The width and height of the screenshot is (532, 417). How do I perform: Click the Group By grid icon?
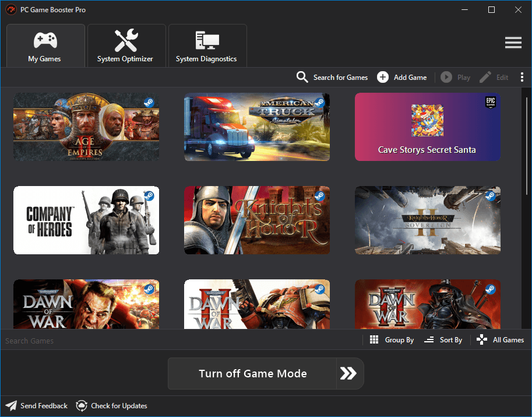coord(374,339)
